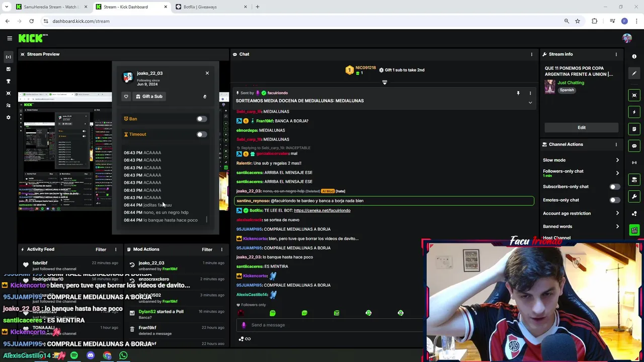Click Gift a Sub button
This screenshot has height=362, width=644.
(x=149, y=97)
